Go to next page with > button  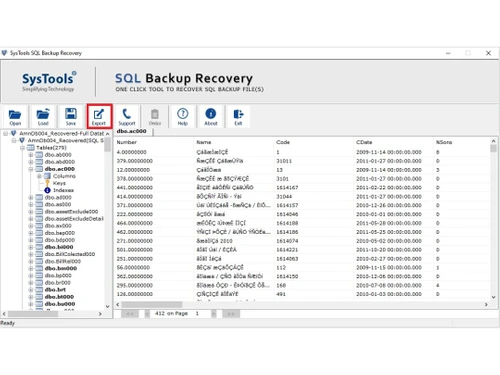[x=214, y=314]
